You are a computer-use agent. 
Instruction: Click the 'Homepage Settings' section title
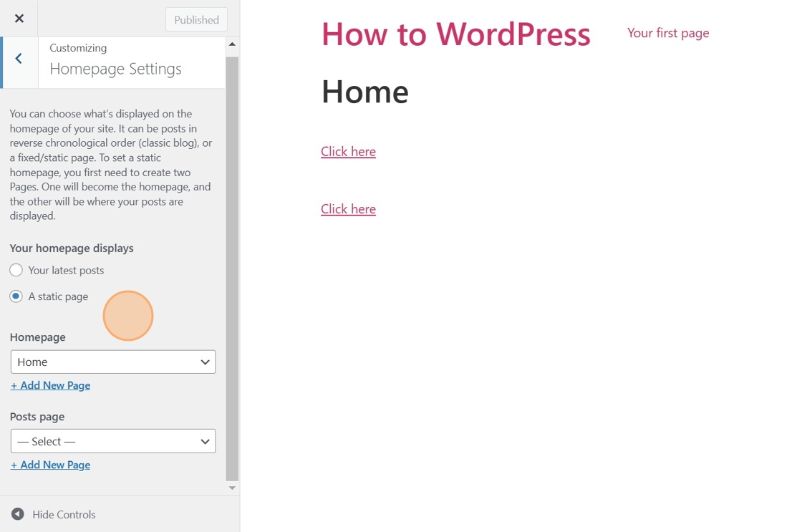[115, 69]
